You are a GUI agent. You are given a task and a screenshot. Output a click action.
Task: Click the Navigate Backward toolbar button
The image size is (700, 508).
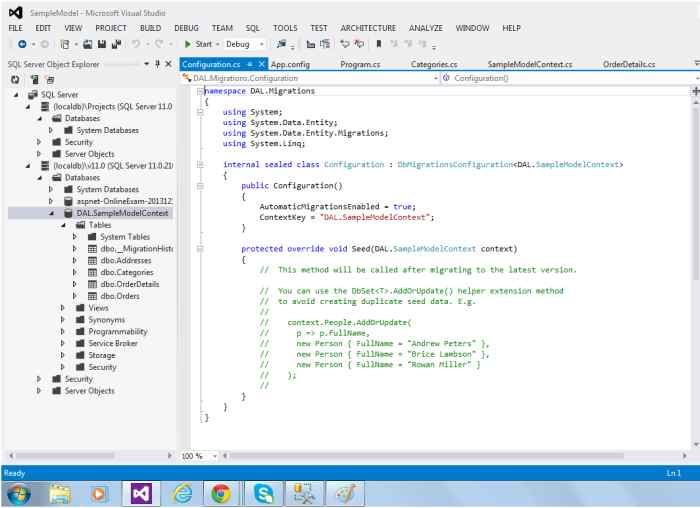click(21, 44)
